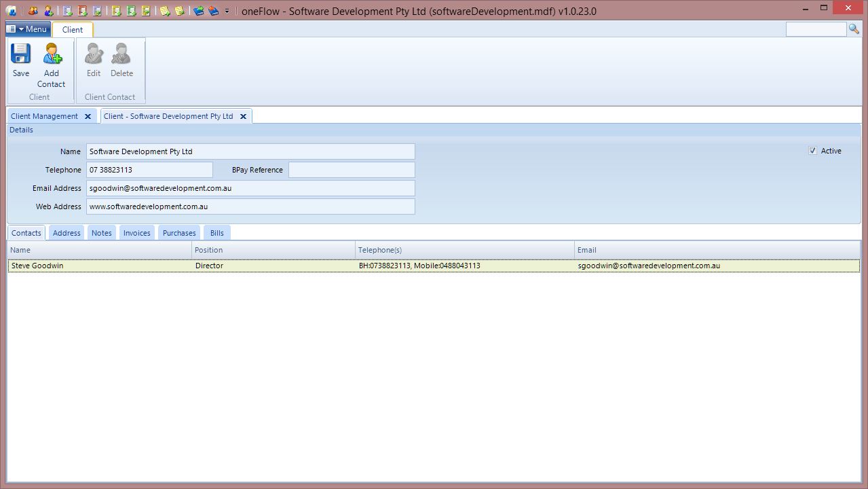Viewport: 868px width, 489px height.
Task: Click the oneFlow application icon in title bar
Action: pos(11,11)
